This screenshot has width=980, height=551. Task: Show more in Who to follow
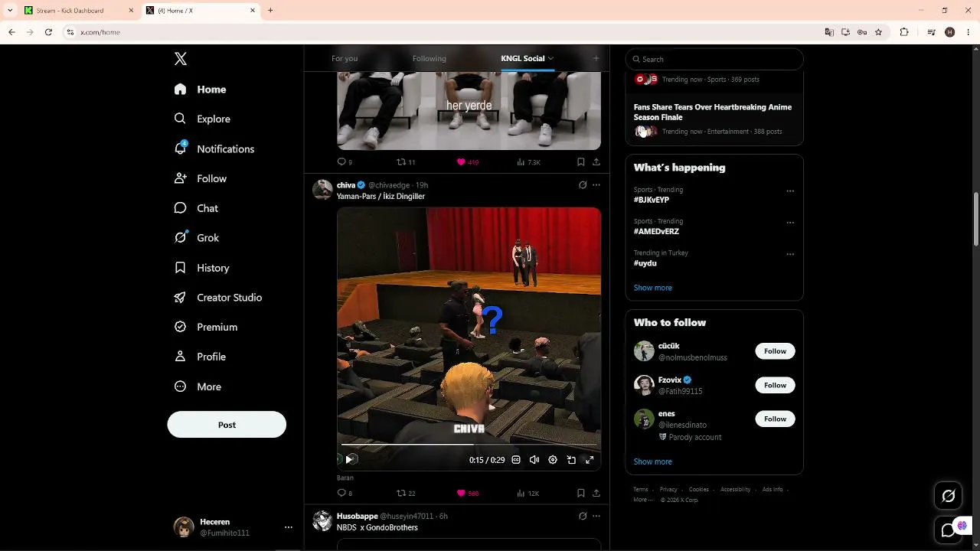(x=653, y=461)
